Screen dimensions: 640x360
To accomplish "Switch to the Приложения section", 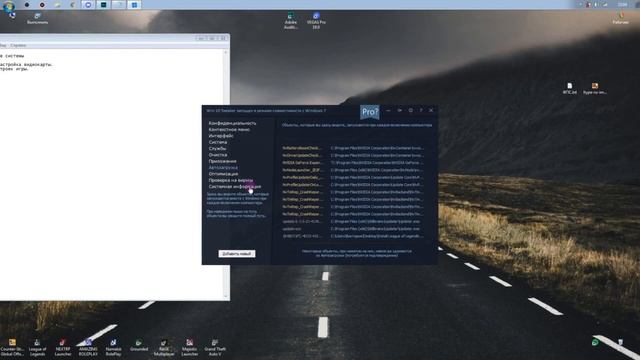I will (222, 161).
